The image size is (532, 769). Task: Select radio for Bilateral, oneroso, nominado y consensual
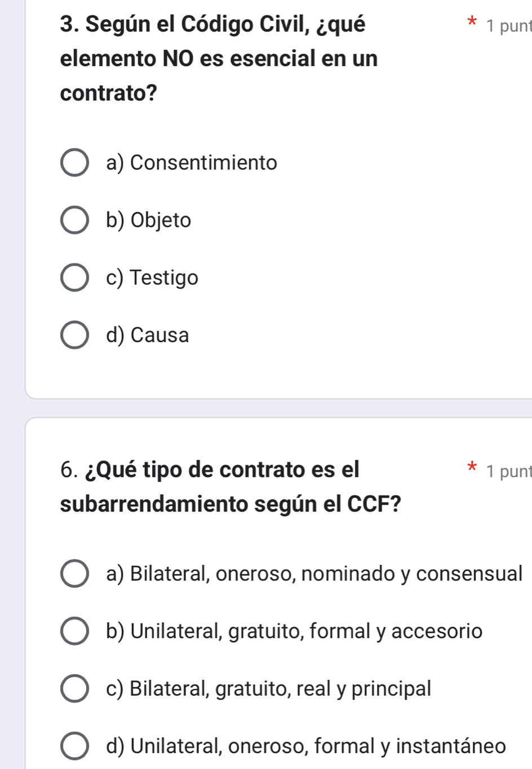pyautogui.click(x=74, y=574)
